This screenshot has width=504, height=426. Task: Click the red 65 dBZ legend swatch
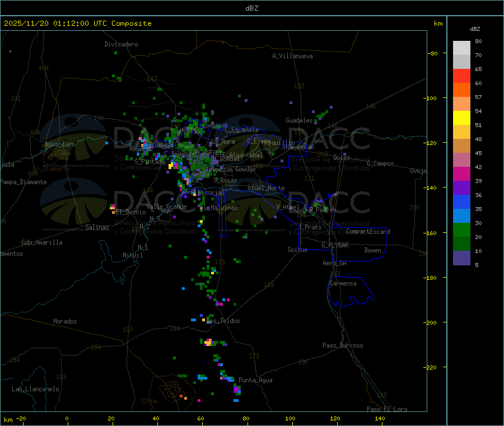[461, 76]
